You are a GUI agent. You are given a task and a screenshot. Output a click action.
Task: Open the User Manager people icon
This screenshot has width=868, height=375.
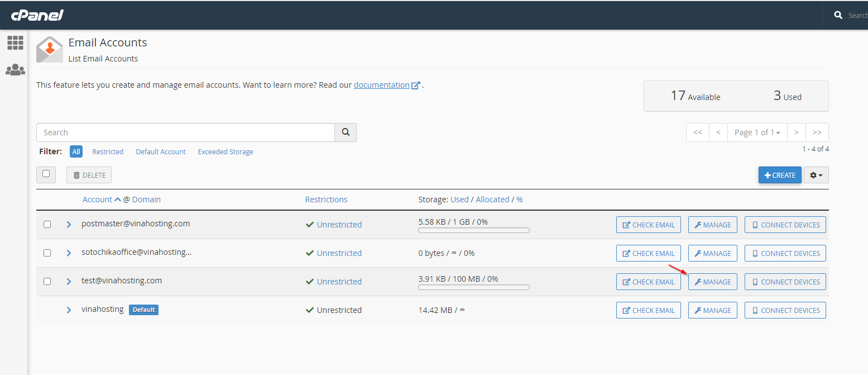click(15, 70)
